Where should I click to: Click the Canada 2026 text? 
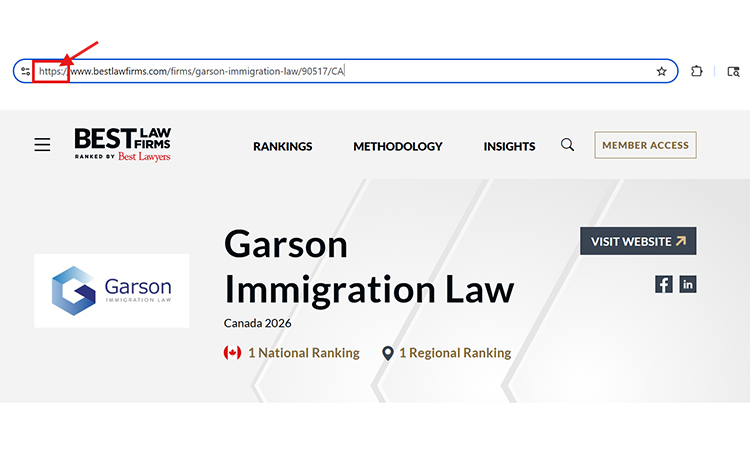tap(257, 323)
